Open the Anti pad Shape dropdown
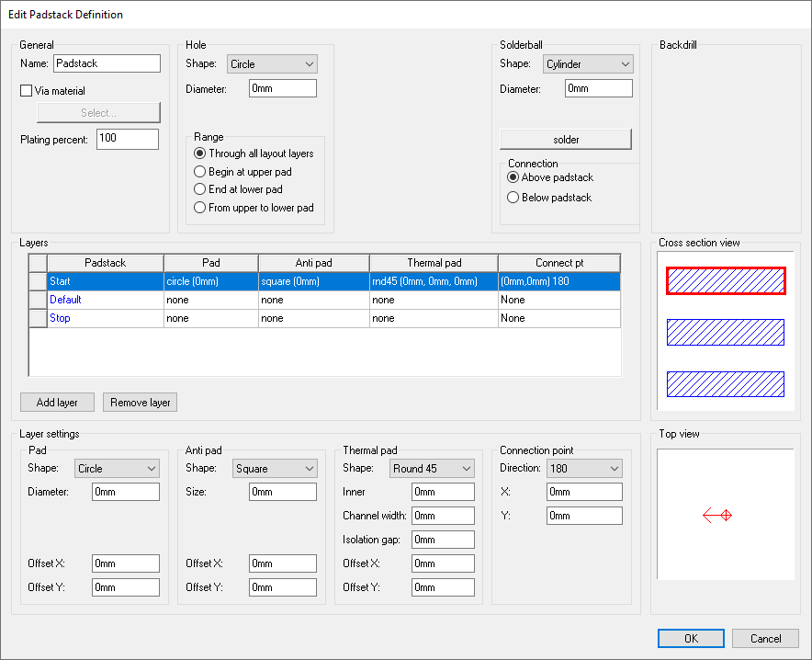Screen dimensions: 812x660 [x=275, y=468]
